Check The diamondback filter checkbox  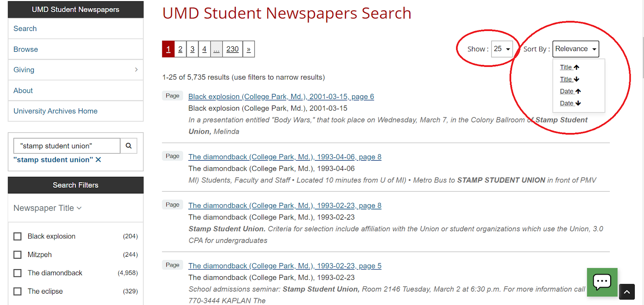point(17,273)
